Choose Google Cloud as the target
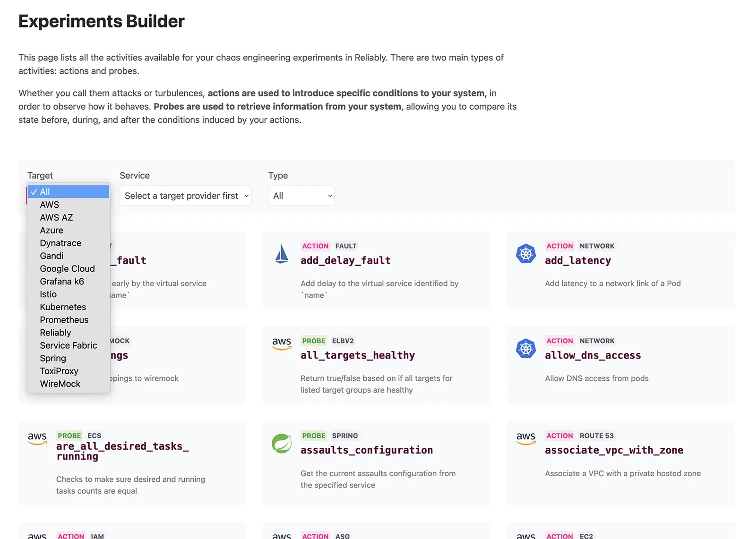 pyautogui.click(x=69, y=268)
